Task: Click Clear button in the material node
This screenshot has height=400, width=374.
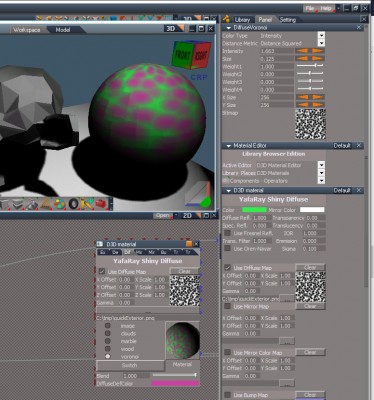Action: coord(184,271)
